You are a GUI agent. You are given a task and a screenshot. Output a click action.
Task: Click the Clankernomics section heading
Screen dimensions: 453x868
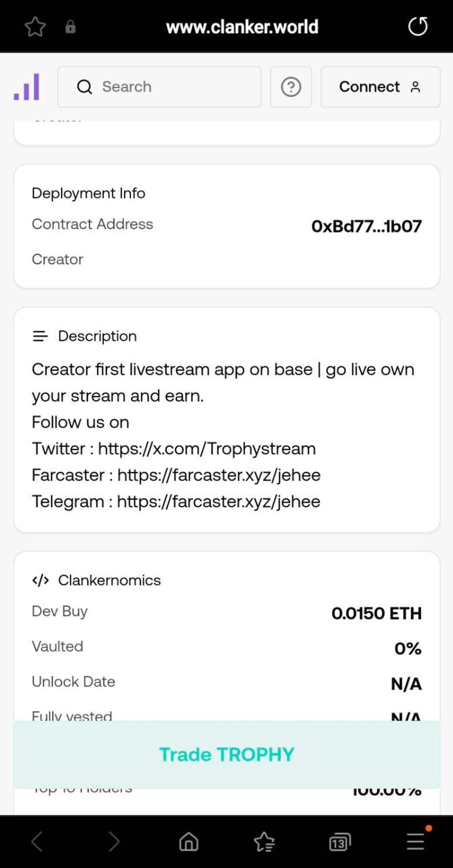coord(109,580)
